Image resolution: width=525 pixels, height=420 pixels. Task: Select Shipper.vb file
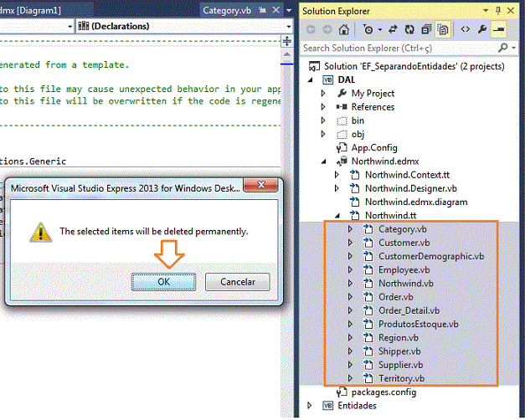(399, 351)
